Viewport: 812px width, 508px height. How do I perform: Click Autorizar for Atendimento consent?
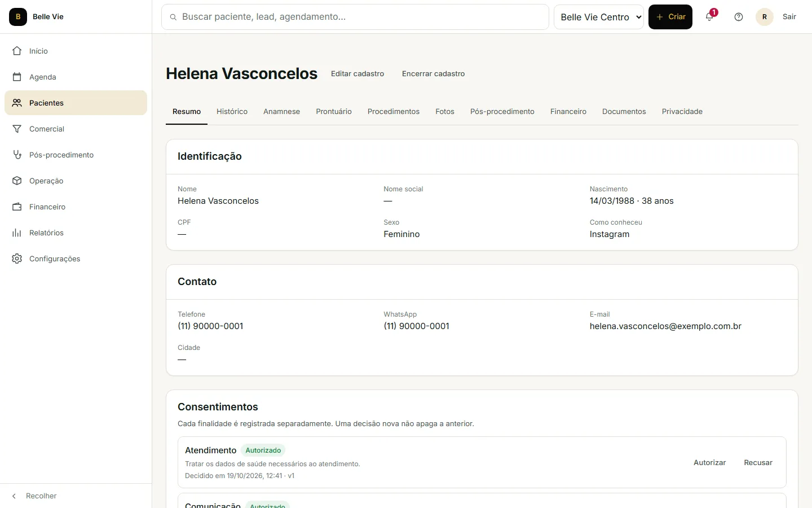tap(709, 462)
